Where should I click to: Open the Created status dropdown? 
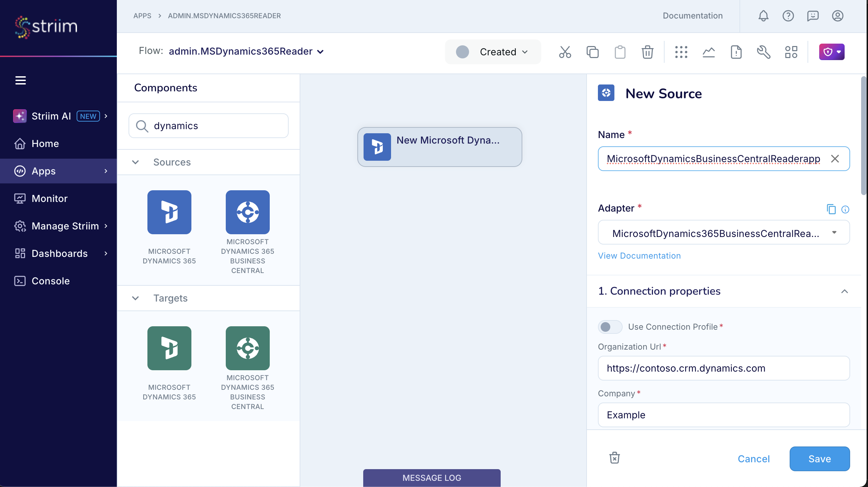493,52
